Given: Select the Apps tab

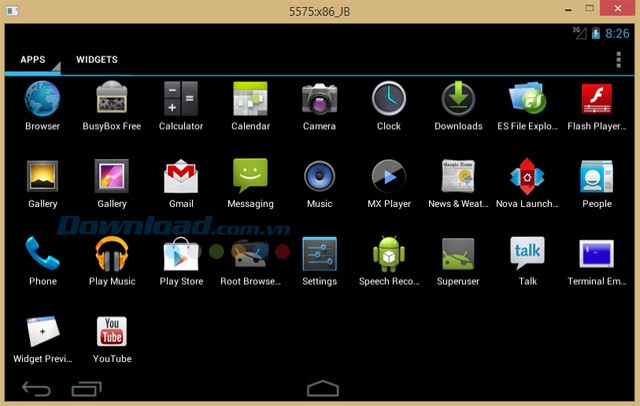Looking at the screenshot, I should click(33, 60).
